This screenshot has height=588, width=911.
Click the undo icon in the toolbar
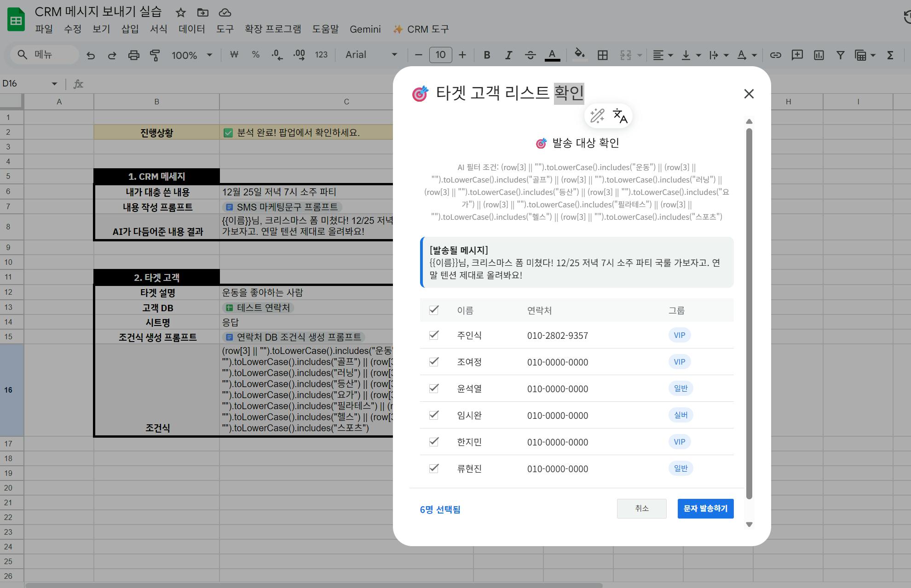(91, 55)
